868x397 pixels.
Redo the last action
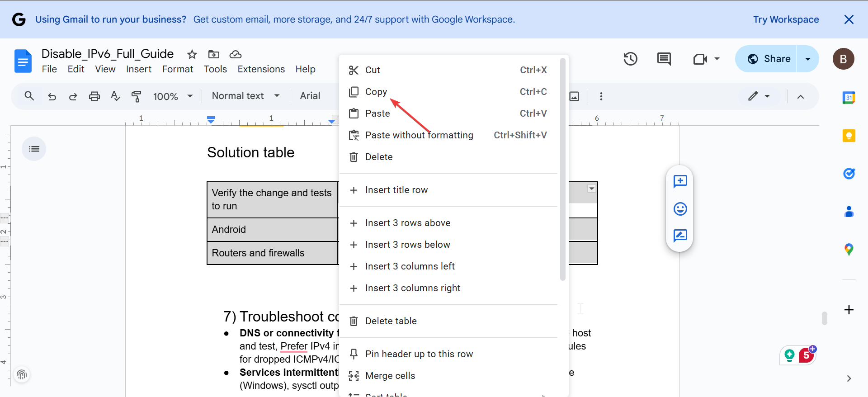(x=73, y=96)
